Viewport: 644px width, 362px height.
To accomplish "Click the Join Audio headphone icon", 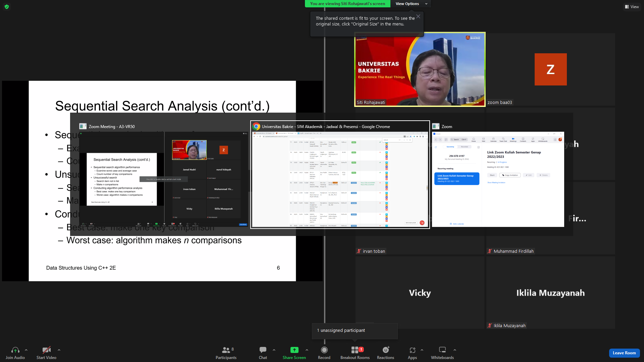I will point(15,350).
